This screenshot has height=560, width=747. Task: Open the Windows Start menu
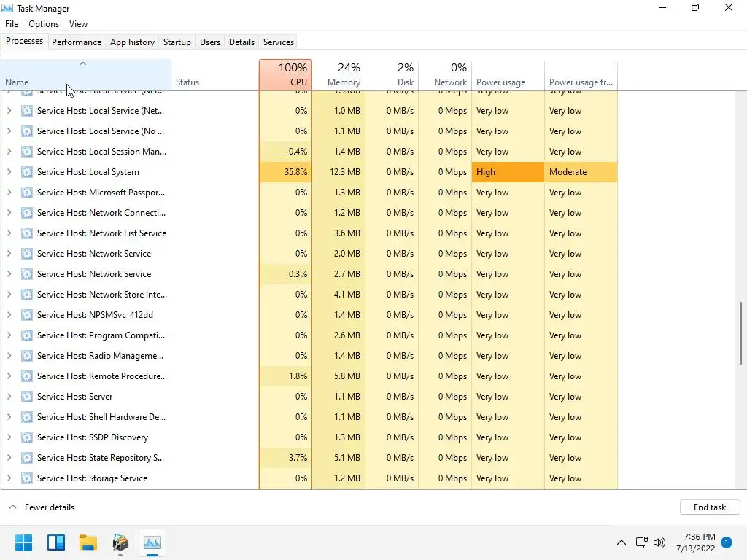point(24,542)
